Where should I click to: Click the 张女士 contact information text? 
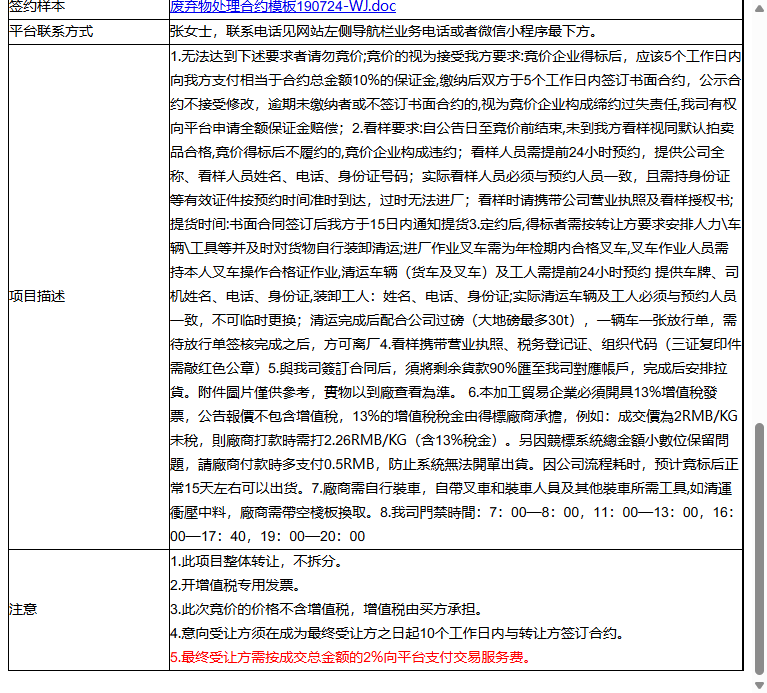tap(384, 32)
